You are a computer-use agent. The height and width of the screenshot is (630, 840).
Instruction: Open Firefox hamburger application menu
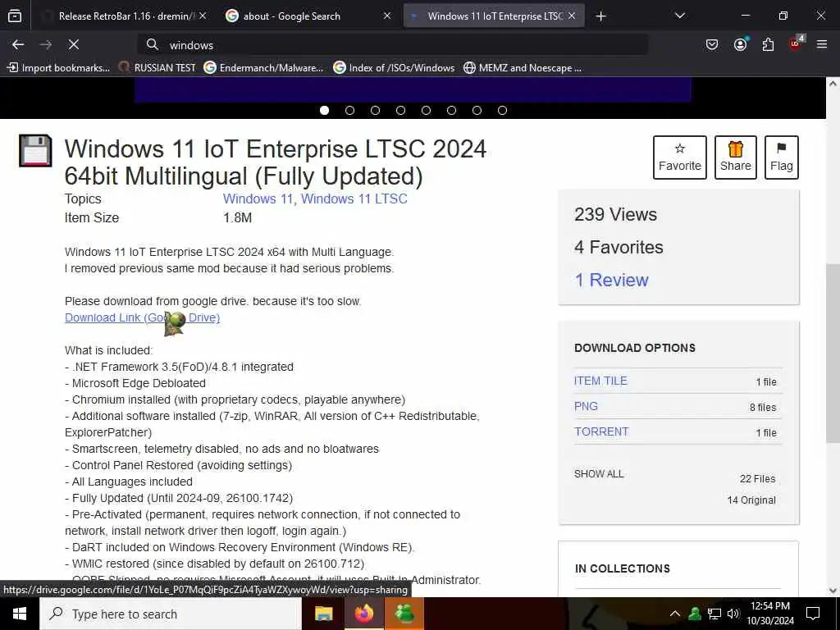tap(822, 45)
